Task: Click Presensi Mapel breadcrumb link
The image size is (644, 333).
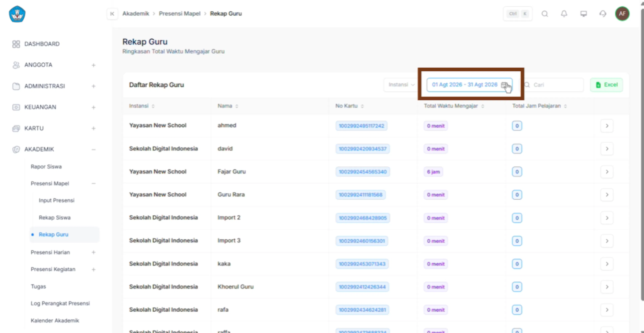Action: click(x=180, y=14)
